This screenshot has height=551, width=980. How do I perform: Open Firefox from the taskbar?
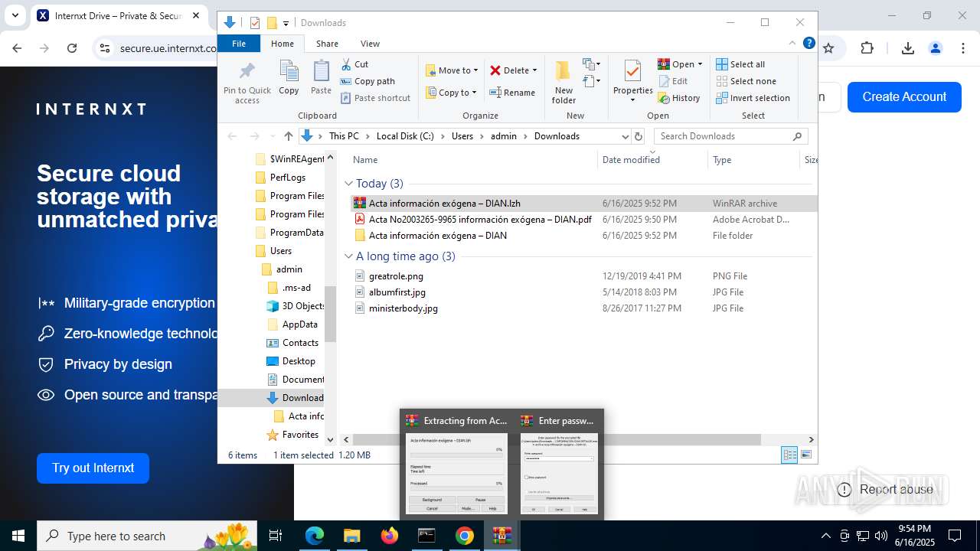click(390, 536)
